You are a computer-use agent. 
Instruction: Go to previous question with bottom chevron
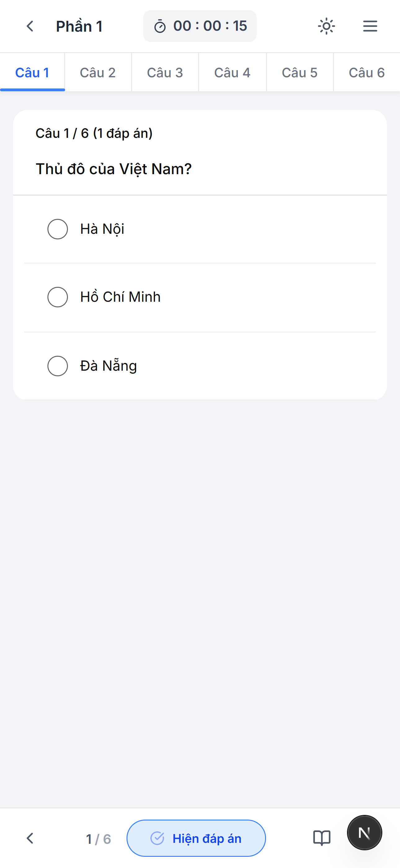coord(30,838)
